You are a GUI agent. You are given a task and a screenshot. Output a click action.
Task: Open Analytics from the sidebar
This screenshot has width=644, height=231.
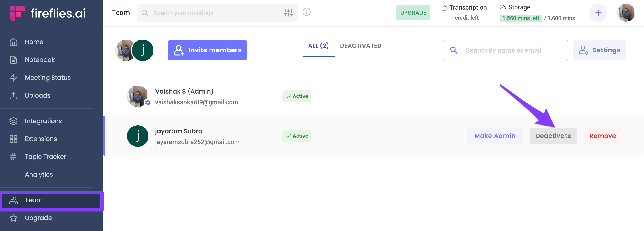tap(39, 174)
